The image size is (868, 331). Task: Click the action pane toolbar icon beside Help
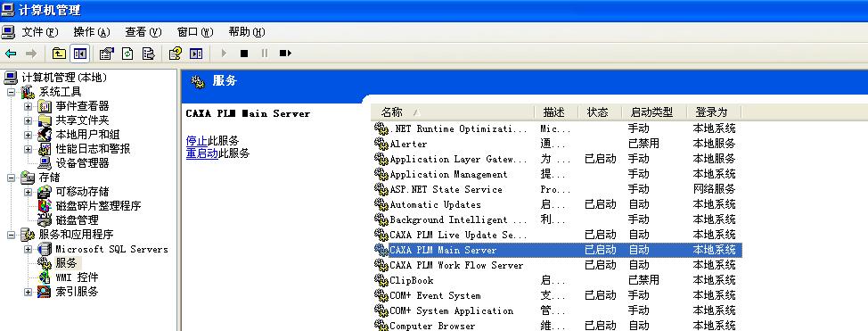point(196,54)
